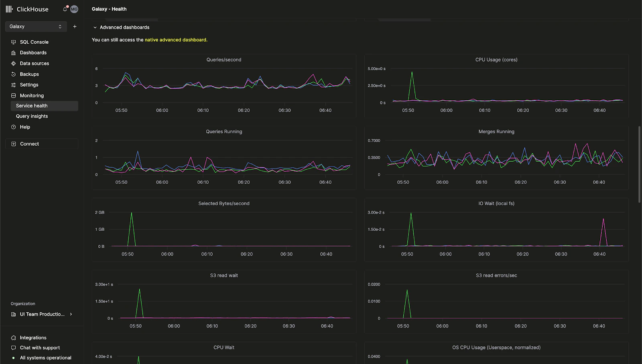This screenshot has width=642, height=364.
Task: Click the Data sources icon
Action: [x=14, y=63]
